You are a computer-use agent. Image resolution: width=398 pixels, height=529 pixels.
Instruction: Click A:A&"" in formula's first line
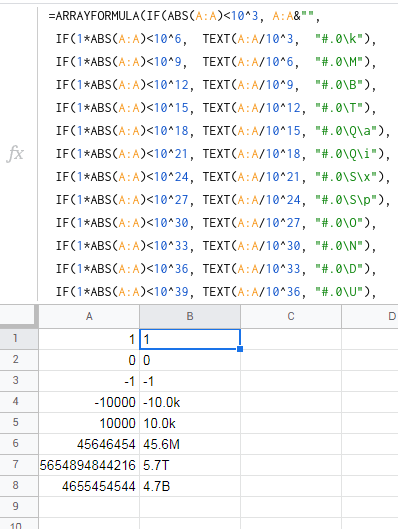[293, 16]
